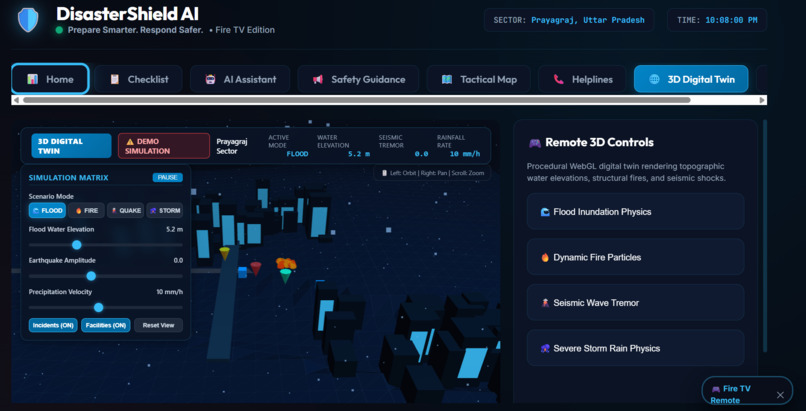The image size is (806, 411).
Task: Select the 3D Digital Twin tab
Action: [691, 79]
